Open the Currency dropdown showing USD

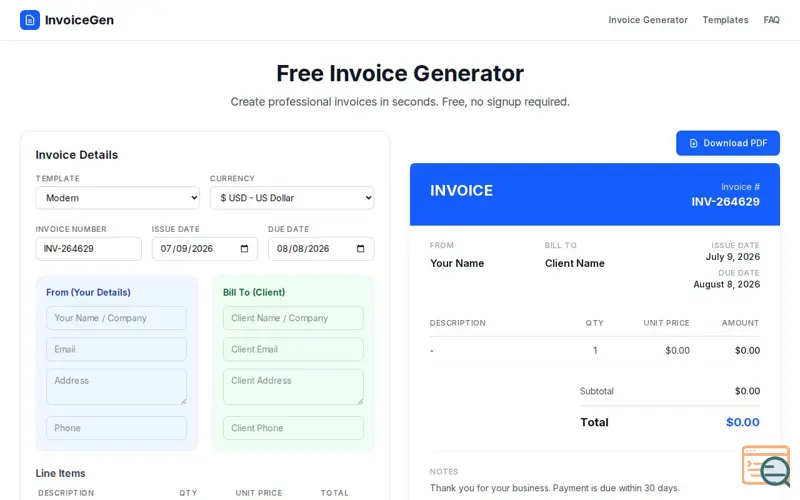pos(292,198)
